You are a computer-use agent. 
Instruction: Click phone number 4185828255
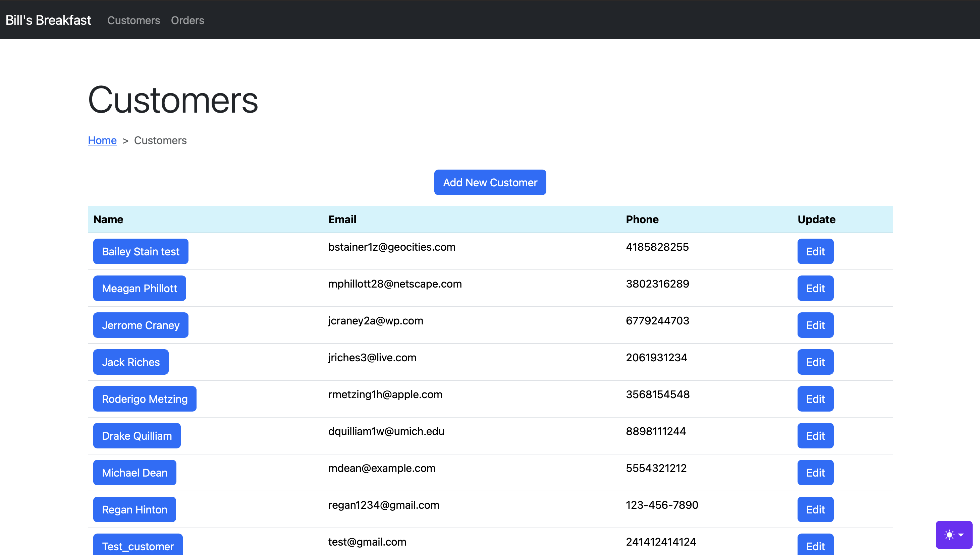(657, 247)
